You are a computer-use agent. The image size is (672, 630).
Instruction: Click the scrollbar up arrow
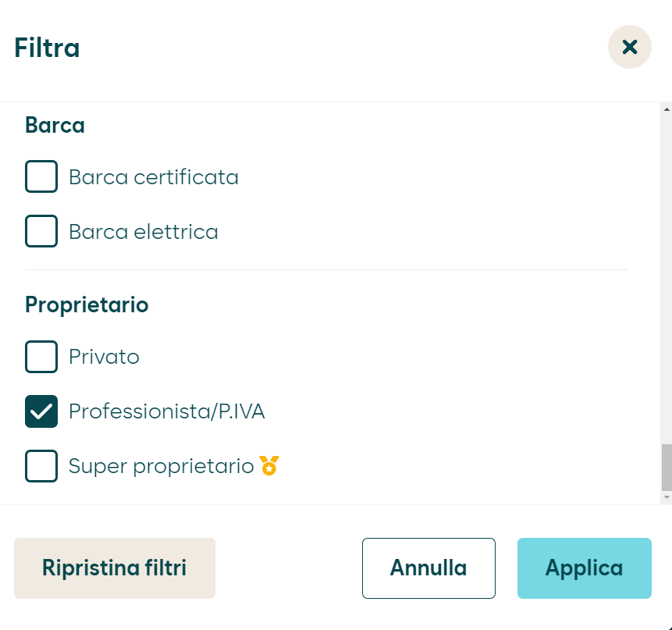pyautogui.click(x=667, y=109)
